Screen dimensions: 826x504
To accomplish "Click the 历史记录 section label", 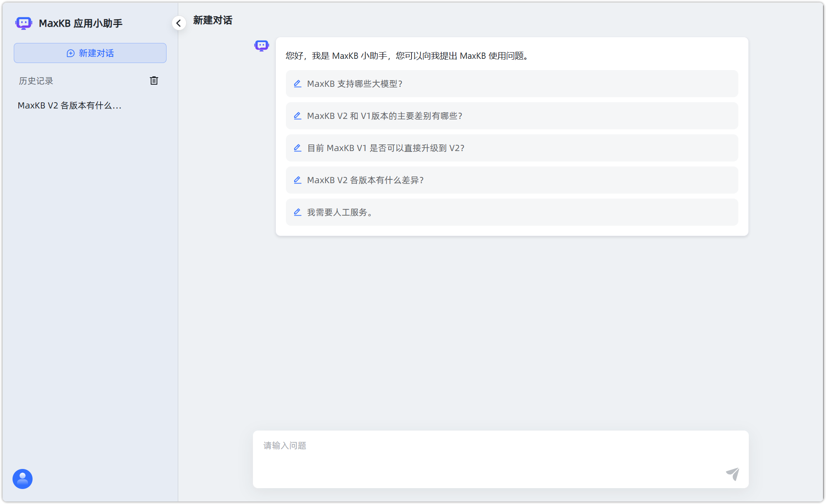I will pyautogui.click(x=35, y=81).
